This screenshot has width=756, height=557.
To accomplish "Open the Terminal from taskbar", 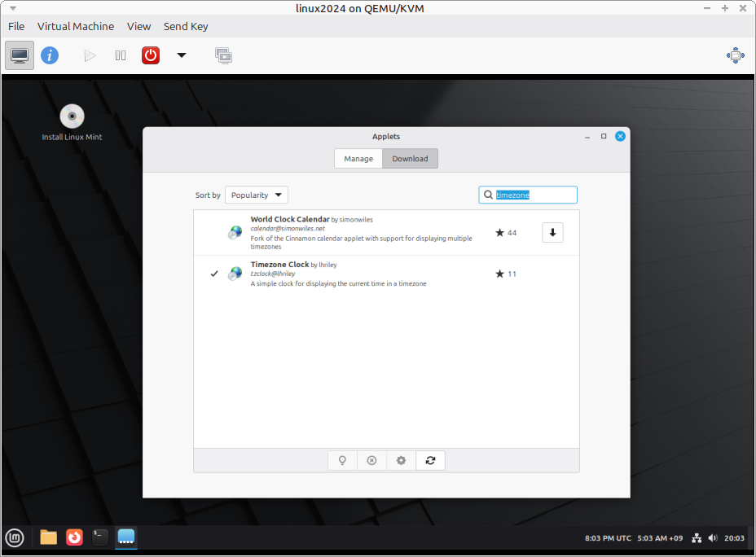I will pos(100,537).
